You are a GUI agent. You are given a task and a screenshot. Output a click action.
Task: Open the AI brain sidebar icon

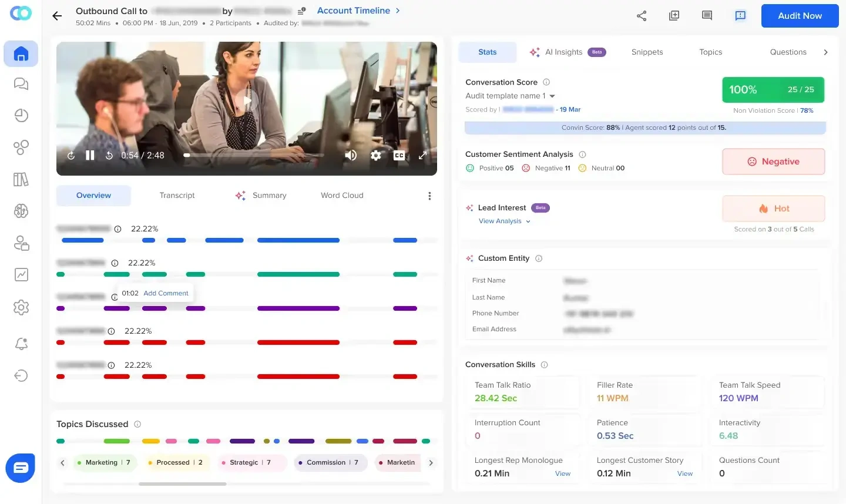[21, 211]
